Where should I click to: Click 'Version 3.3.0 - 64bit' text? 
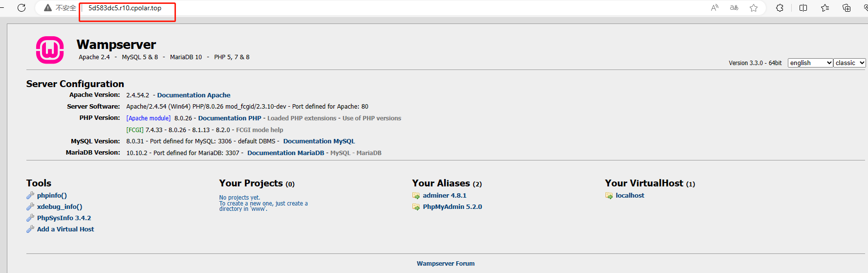pyautogui.click(x=755, y=63)
